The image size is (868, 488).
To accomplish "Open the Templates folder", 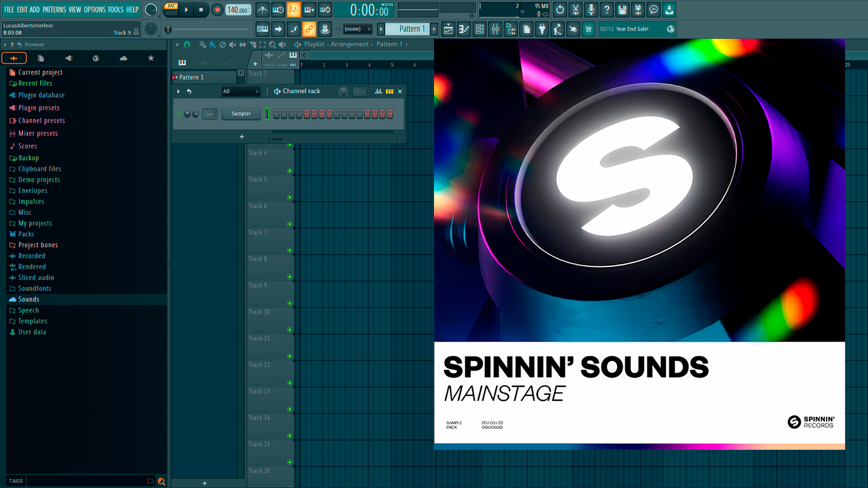I will 32,321.
